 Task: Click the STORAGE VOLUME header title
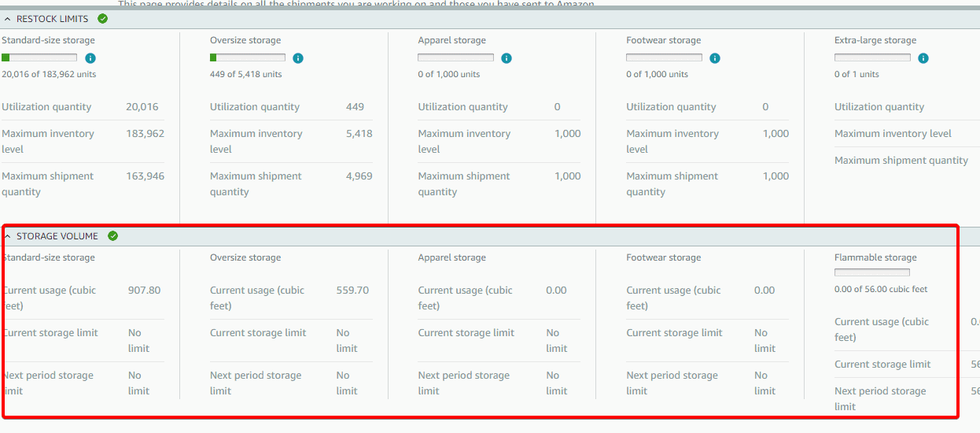[x=57, y=236]
